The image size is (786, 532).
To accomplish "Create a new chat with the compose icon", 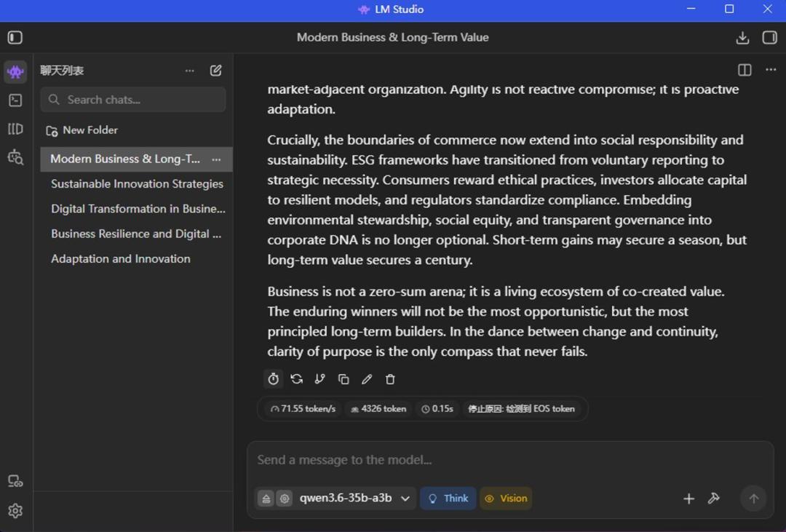I will pyautogui.click(x=215, y=71).
